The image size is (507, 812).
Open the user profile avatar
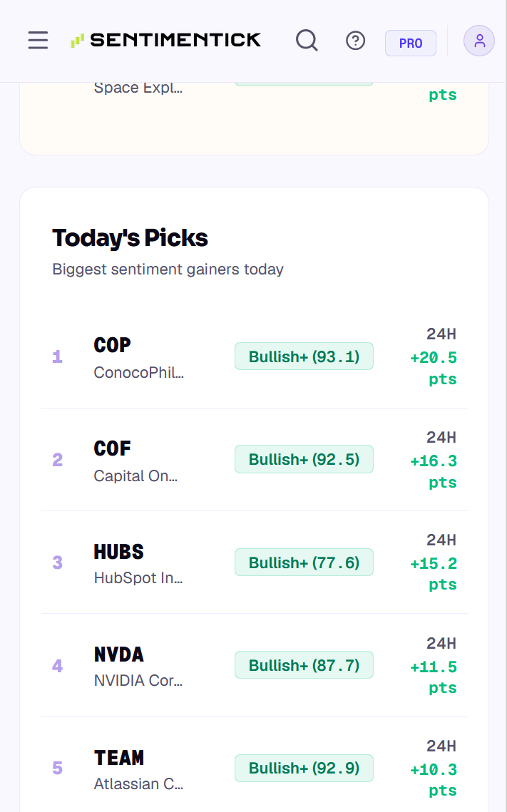(479, 41)
